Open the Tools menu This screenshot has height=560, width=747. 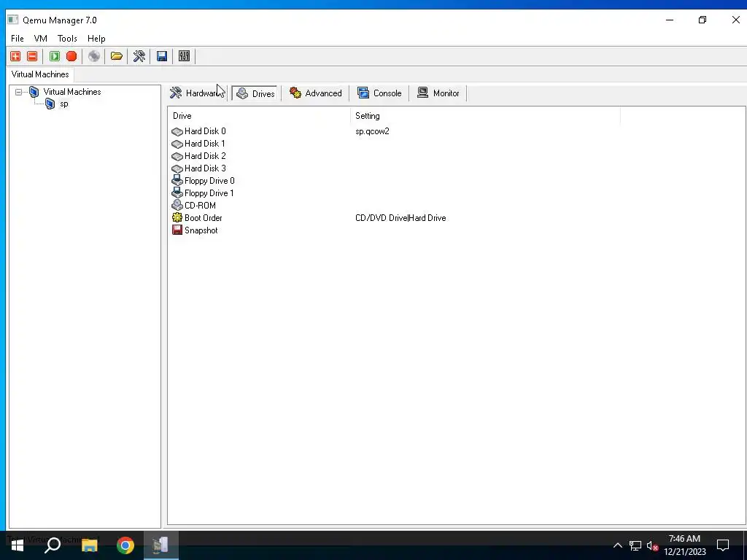tap(67, 39)
